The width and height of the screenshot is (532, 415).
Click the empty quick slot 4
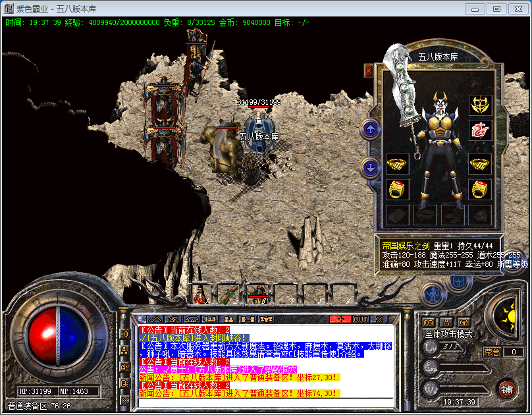287,294
